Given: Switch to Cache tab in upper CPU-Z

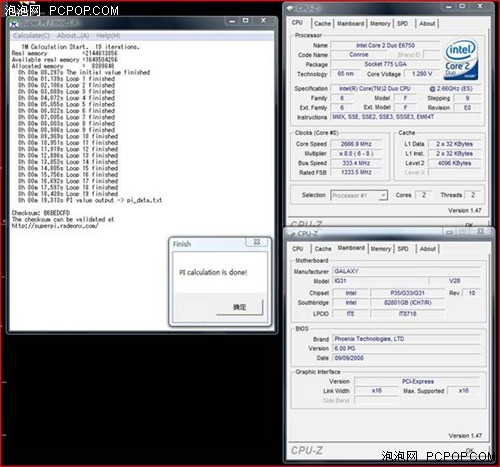Looking at the screenshot, I should [322, 24].
